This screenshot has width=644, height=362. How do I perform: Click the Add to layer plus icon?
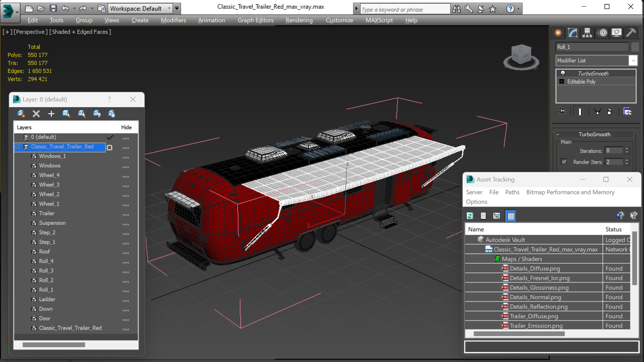[x=51, y=114]
